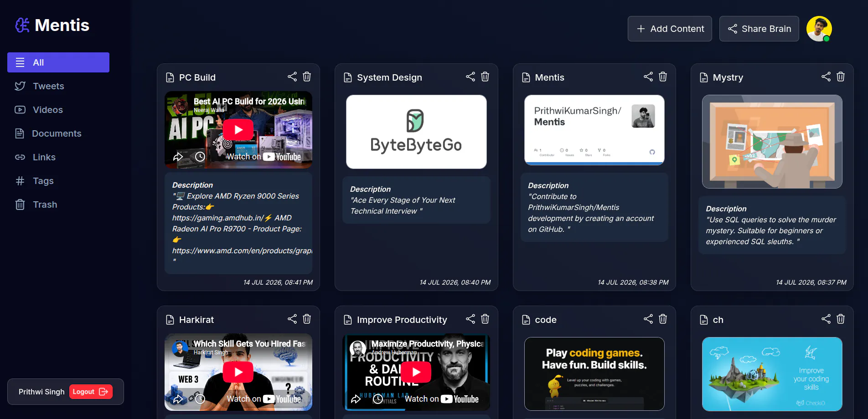The image size is (868, 419).
Task: Click the document icon beside System Design
Action: pos(348,77)
